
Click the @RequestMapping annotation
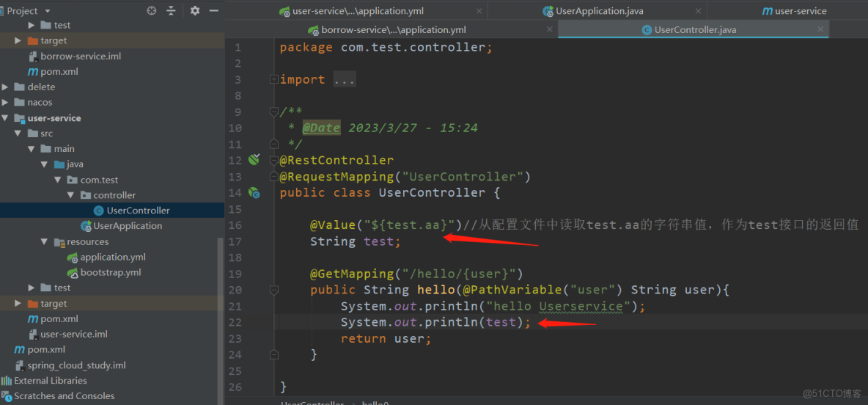336,176
